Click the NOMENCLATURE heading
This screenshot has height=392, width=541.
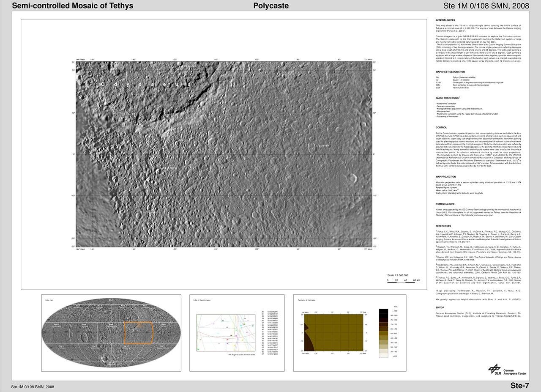445,203
